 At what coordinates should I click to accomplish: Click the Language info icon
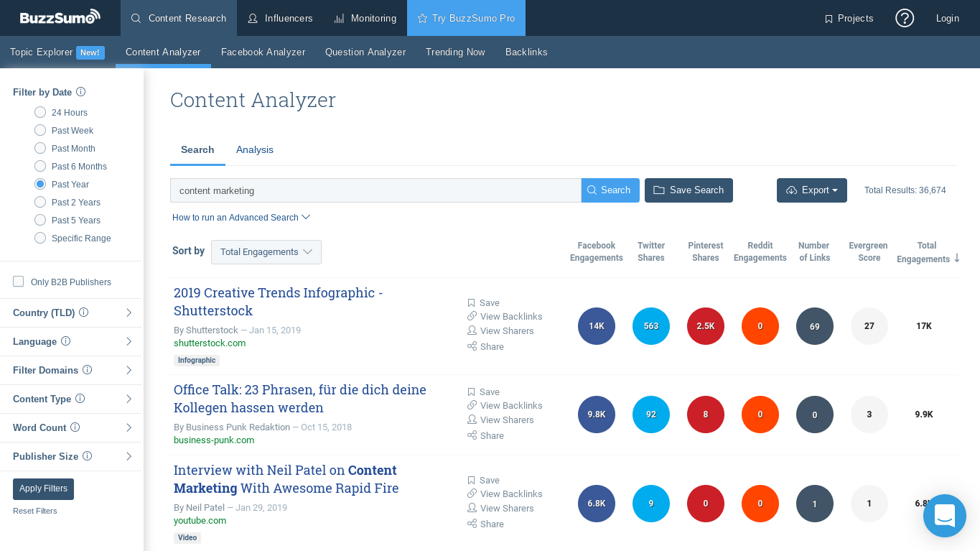pos(66,341)
